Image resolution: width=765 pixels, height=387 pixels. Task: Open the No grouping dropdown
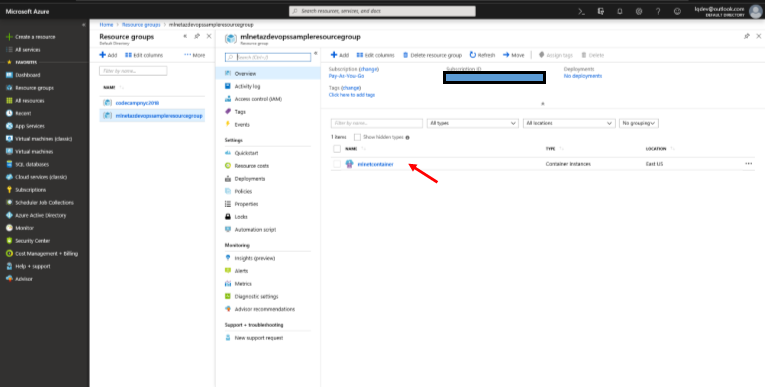coord(639,123)
